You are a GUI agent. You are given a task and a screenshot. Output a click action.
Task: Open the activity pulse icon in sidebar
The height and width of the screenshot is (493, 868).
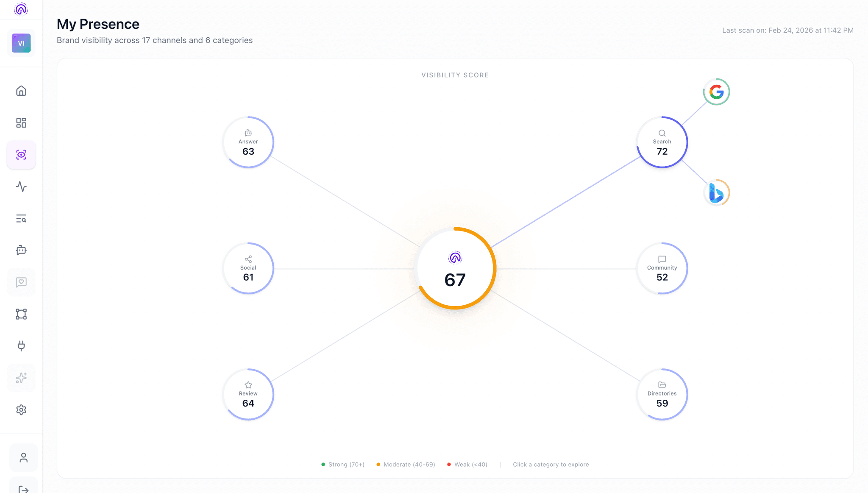pos(21,187)
